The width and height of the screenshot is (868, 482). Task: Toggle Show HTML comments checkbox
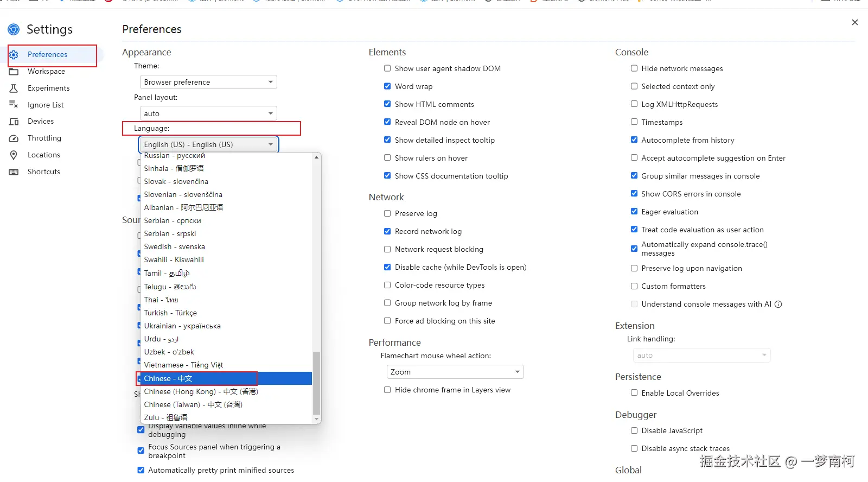[387, 104]
